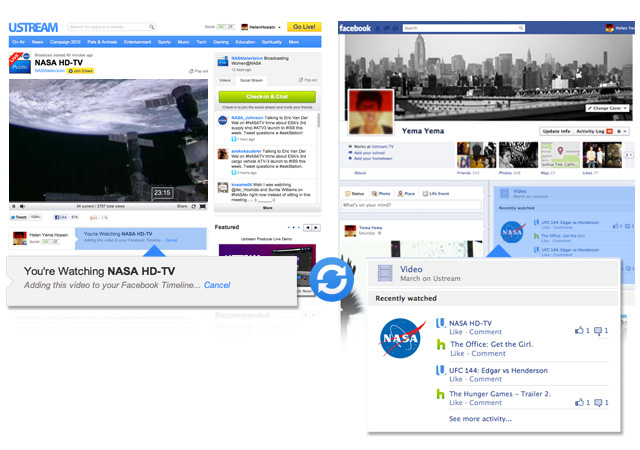Image resolution: width=640 pixels, height=450 pixels.
Task: Click the film strip icon in enlarged Video panel
Action: pyautogui.click(x=384, y=273)
